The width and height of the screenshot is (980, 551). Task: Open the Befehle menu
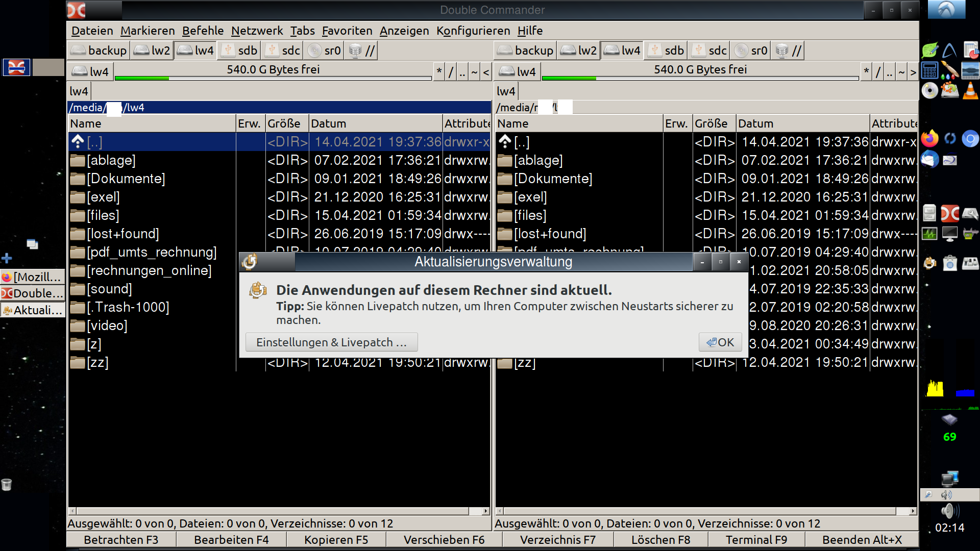[x=203, y=31]
